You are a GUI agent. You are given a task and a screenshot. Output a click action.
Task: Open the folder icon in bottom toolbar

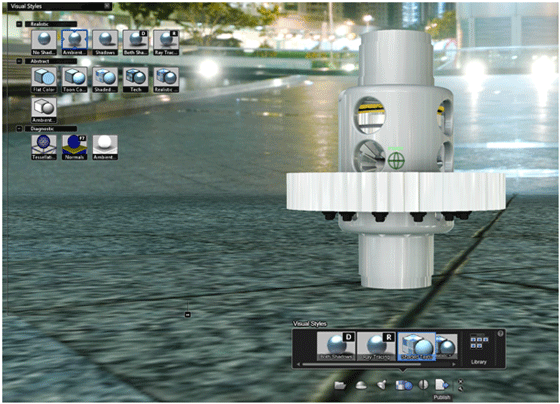[x=340, y=385]
